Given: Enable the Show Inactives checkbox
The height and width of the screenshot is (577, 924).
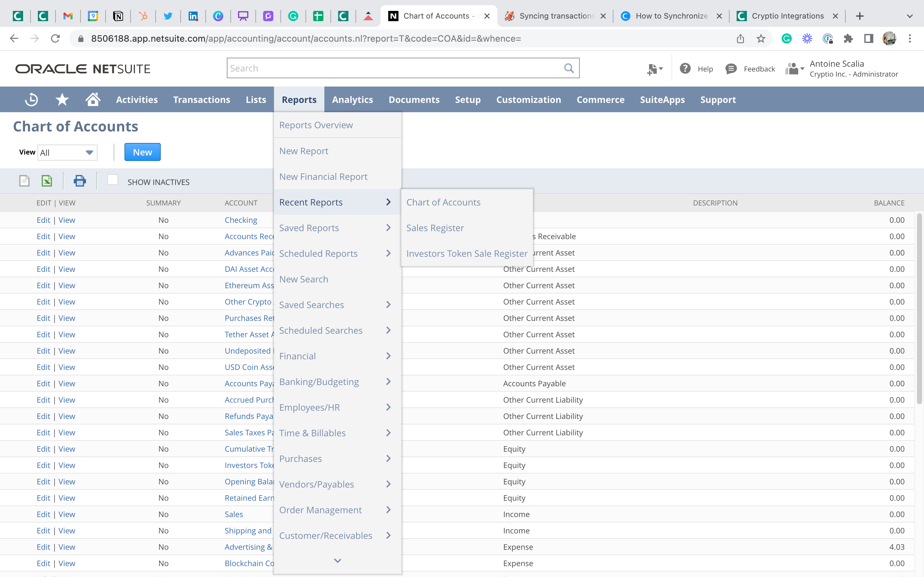Looking at the screenshot, I should tap(113, 180).
